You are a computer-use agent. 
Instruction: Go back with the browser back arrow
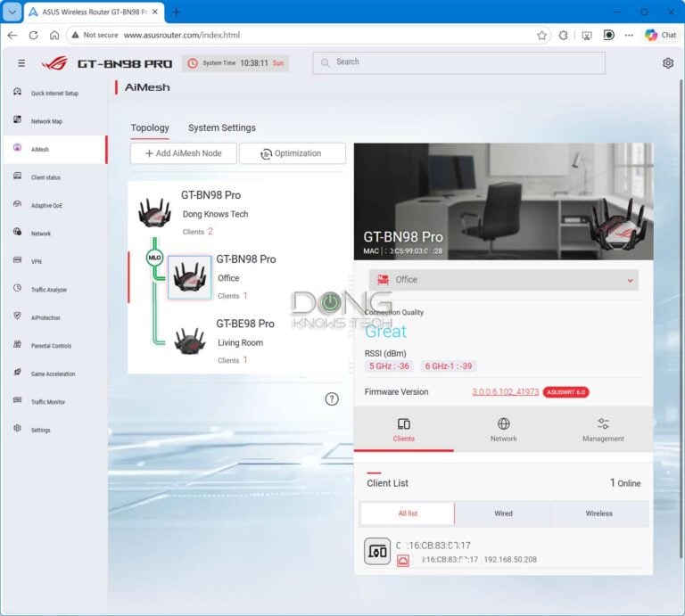tap(12, 36)
